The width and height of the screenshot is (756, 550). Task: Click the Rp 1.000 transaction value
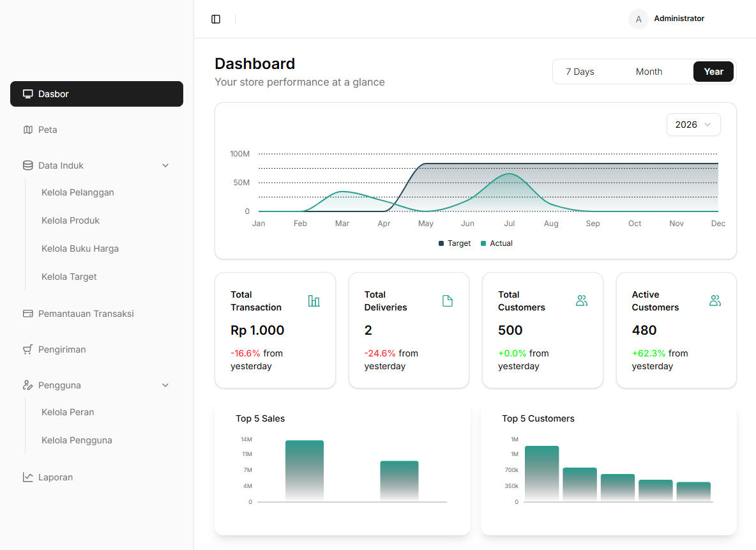pos(257,330)
